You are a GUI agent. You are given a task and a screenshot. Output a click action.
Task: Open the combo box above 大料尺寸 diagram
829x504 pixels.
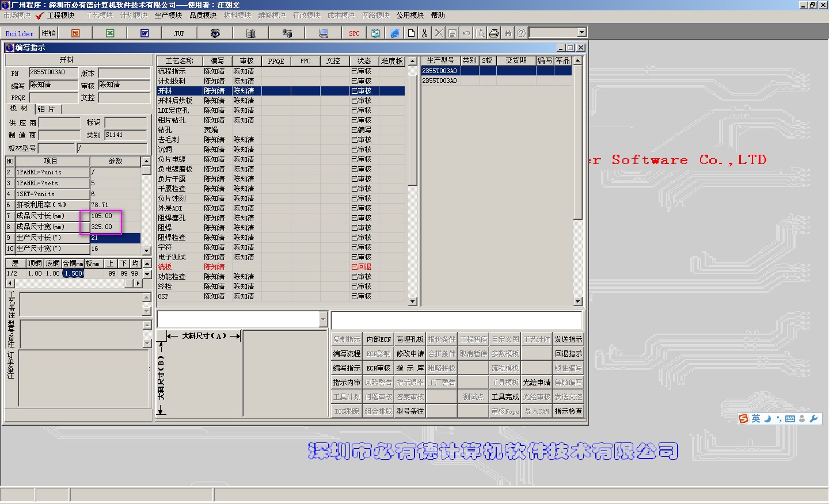pyautogui.click(x=322, y=319)
